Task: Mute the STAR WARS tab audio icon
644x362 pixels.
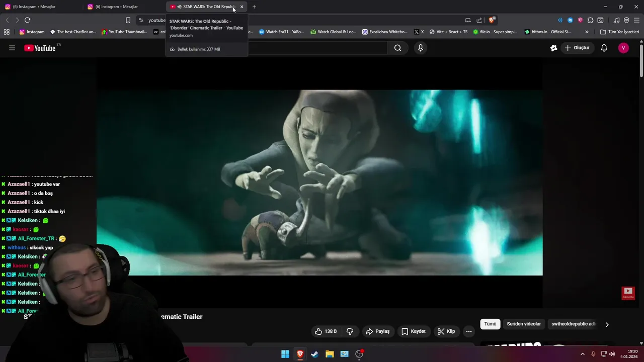Action: tap(180, 7)
